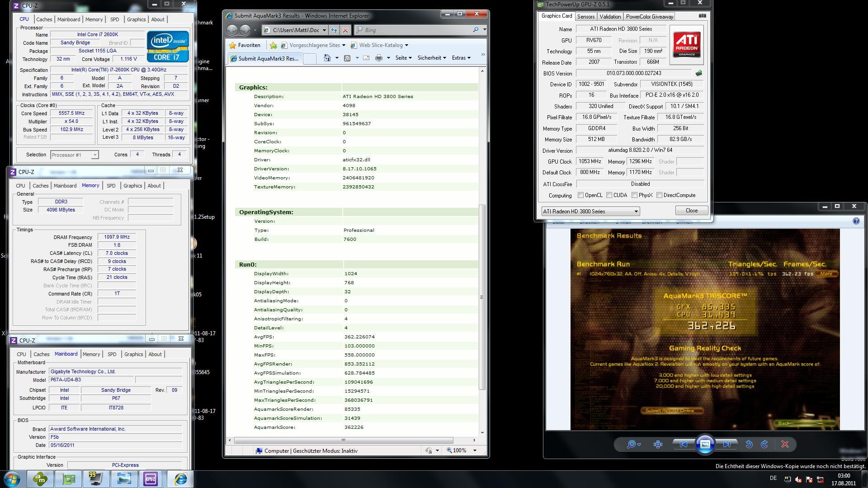Open the Web Slice-Katalog dropdown
The height and width of the screenshot is (488, 868).
click(406, 45)
